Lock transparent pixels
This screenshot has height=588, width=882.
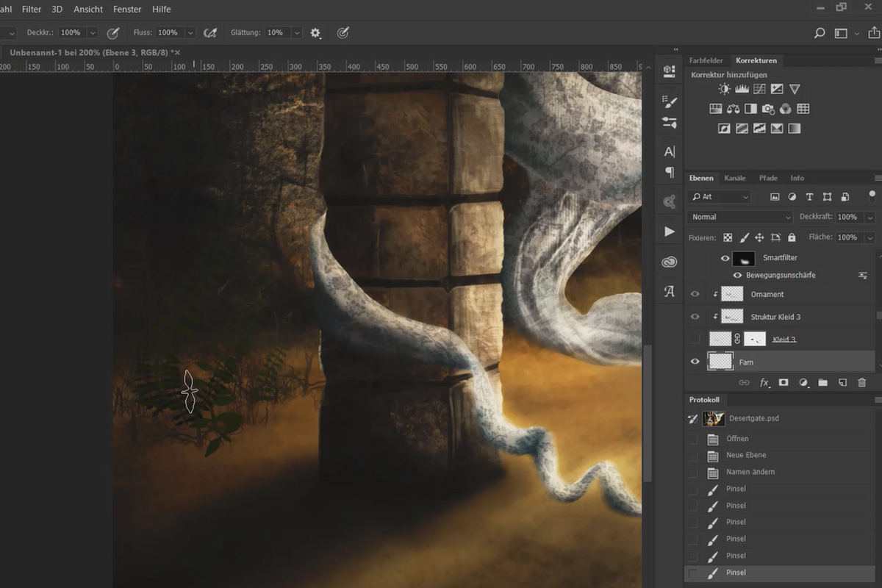(x=727, y=237)
